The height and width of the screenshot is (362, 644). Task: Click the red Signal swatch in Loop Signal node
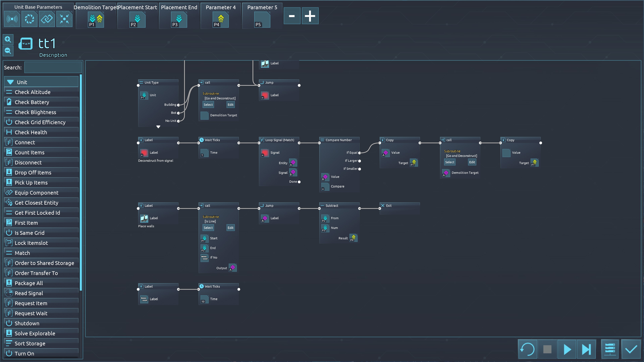click(x=265, y=153)
